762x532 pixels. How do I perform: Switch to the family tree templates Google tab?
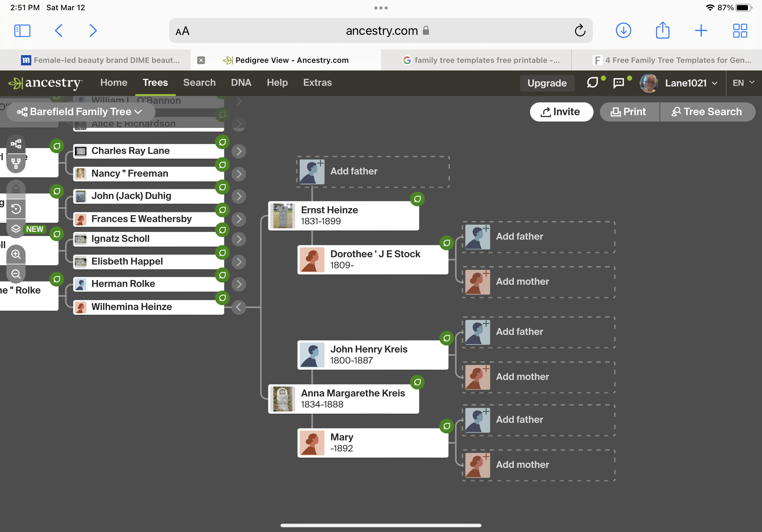(x=481, y=60)
